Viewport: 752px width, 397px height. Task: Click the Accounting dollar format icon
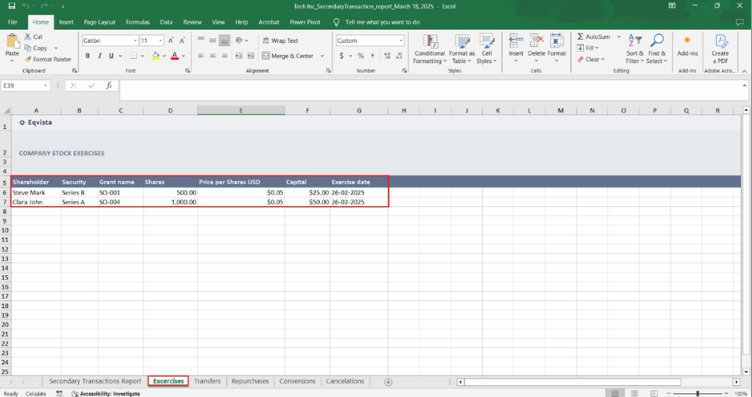point(341,56)
